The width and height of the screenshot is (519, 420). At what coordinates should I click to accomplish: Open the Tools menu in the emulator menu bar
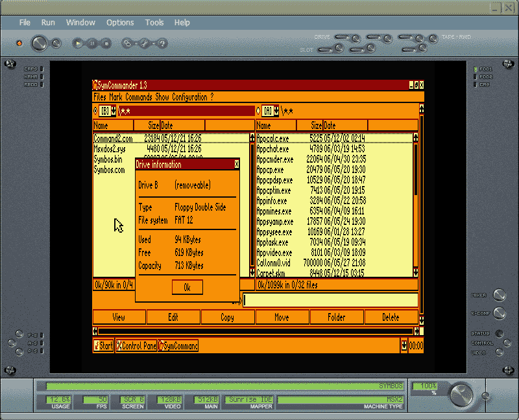pyautogui.click(x=154, y=22)
